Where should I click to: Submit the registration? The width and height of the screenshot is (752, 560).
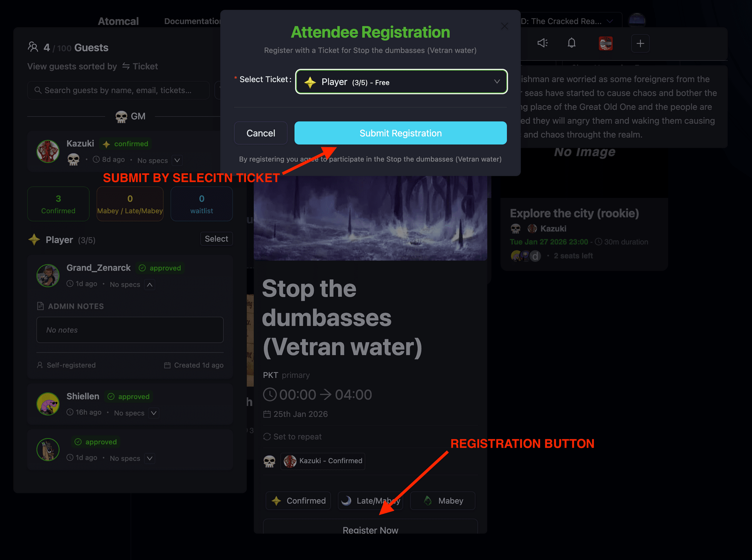point(400,133)
